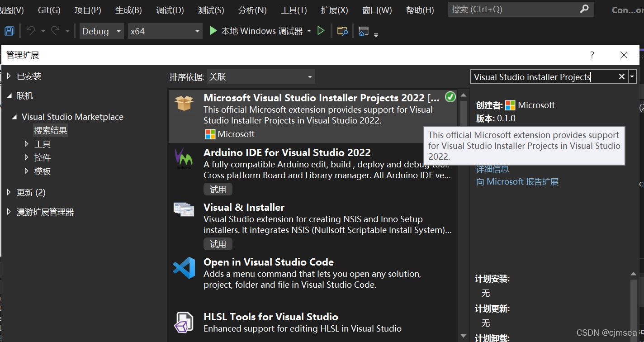This screenshot has height=342, width=644.
Task: Click the Save All toolbar icon
Action: click(9, 31)
